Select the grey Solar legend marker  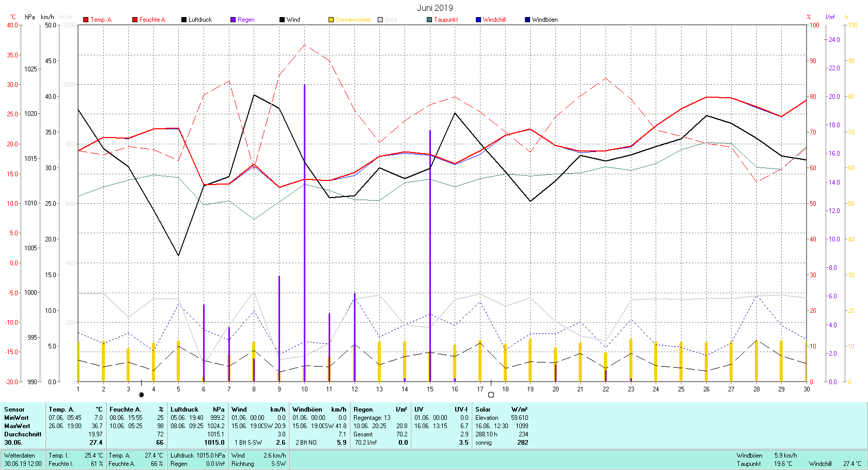click(380, 20)
